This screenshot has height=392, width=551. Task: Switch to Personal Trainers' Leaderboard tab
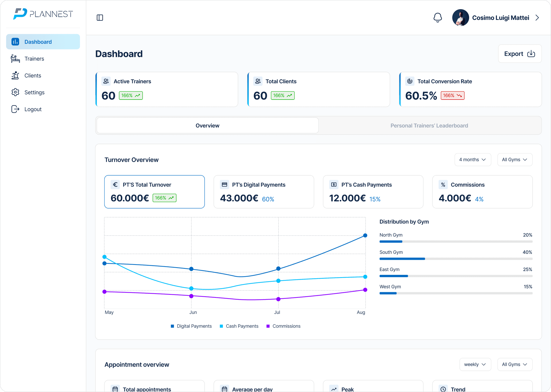[x=429, y=126]
